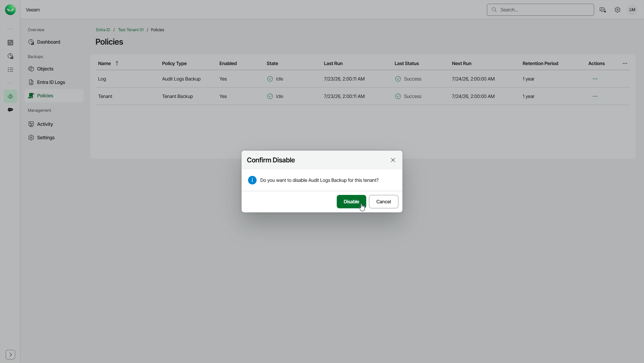The image size is (644, 363).
Task: Open the feedback chat icon in header
Action: click(x=603, y=10)
